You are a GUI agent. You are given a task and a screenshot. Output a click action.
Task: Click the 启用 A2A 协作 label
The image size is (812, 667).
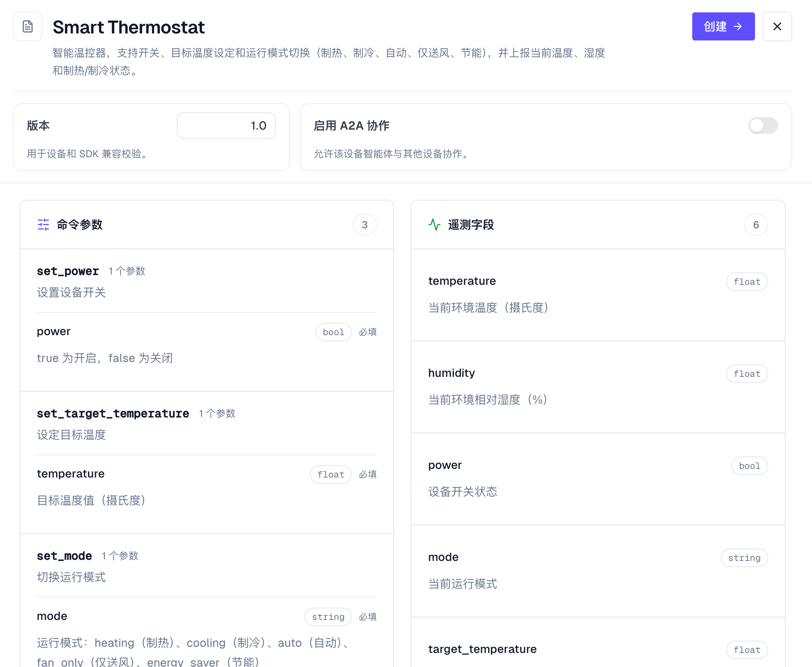[351, 125]
